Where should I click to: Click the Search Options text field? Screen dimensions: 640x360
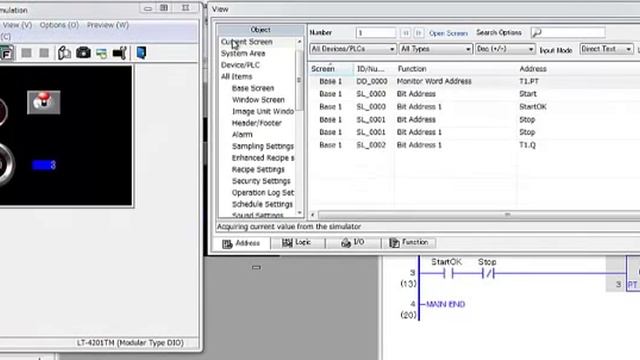[x=568, y=33]
